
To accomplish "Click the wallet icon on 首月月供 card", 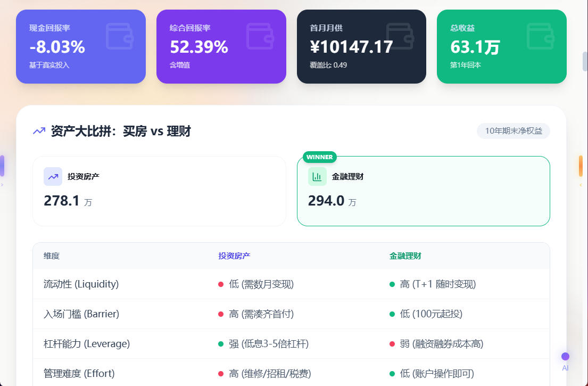I will [x=400, y=36].
